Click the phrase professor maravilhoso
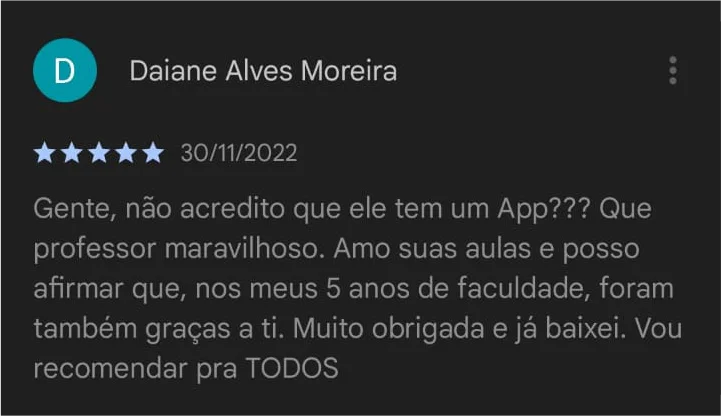This screenshot has height=416, width=721. click(x=176, y=250)
